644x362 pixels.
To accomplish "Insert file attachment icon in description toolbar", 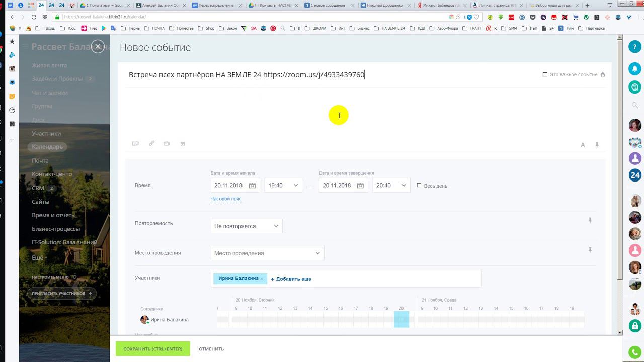I will point(135,144).
